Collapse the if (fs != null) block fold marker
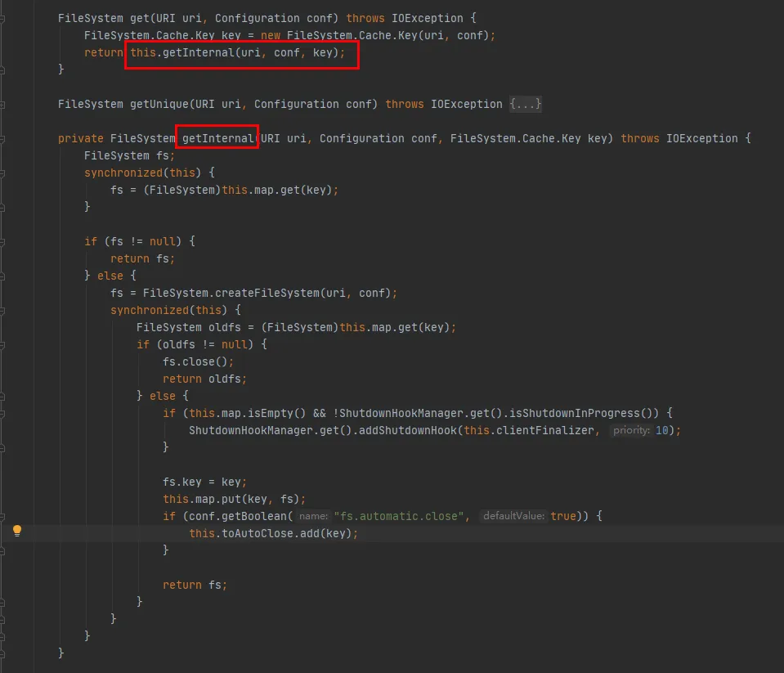Screen dimensions: 784x673 pyautogui.click(x=2, y=242)
